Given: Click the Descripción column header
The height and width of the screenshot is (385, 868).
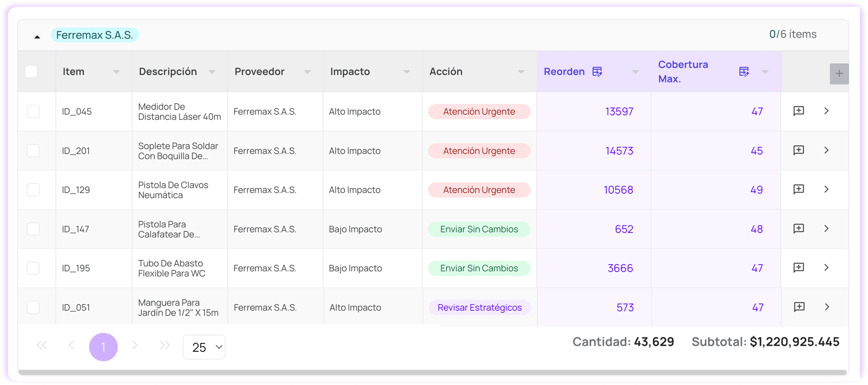Looking at the screenshot, I should coord(168,72).
